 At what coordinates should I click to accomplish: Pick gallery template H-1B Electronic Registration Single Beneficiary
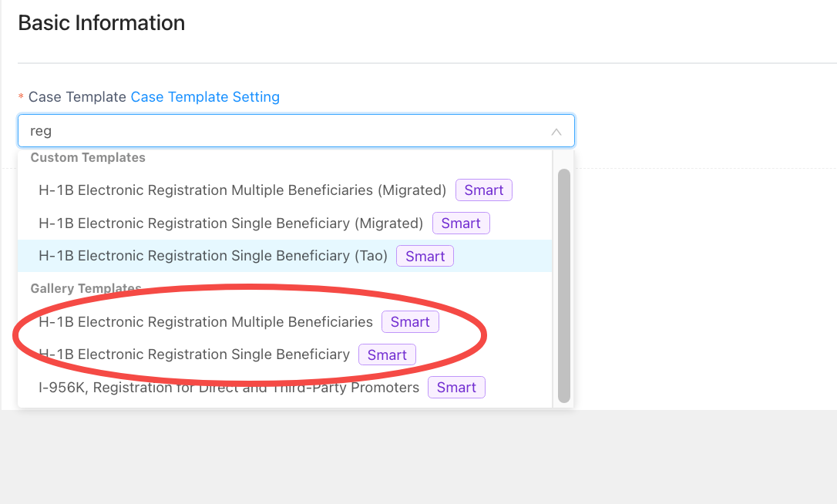[x=194, y=354]
